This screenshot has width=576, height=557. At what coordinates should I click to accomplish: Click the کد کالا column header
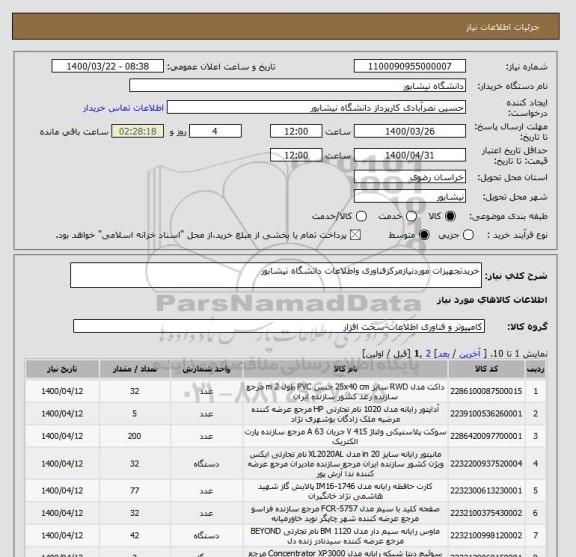click(x=486, y=369)
